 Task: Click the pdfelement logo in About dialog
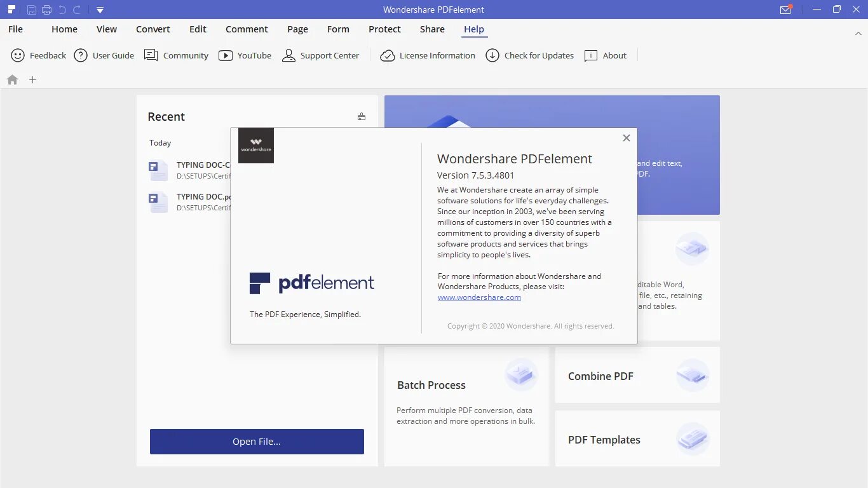tap(311, 283)
